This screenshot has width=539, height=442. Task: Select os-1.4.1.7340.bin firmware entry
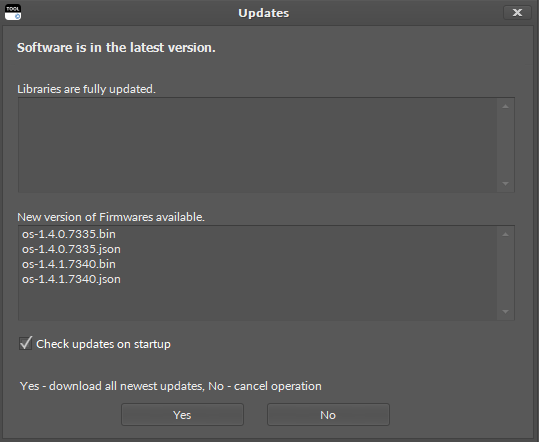pyautogui.click(x=69, y=264)
